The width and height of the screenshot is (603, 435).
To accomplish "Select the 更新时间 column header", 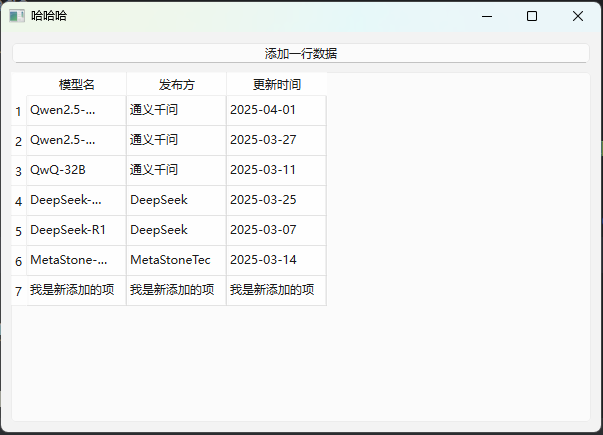I will (277, 84).
